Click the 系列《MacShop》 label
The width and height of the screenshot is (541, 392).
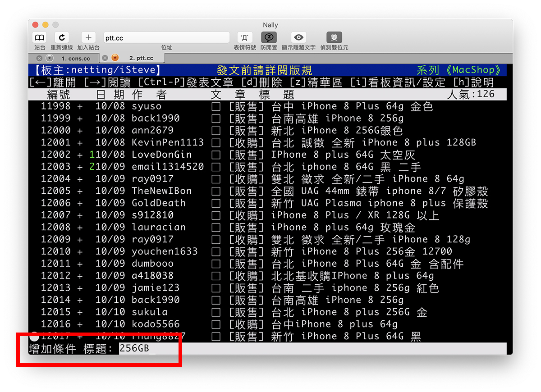[x=459, y=70]
